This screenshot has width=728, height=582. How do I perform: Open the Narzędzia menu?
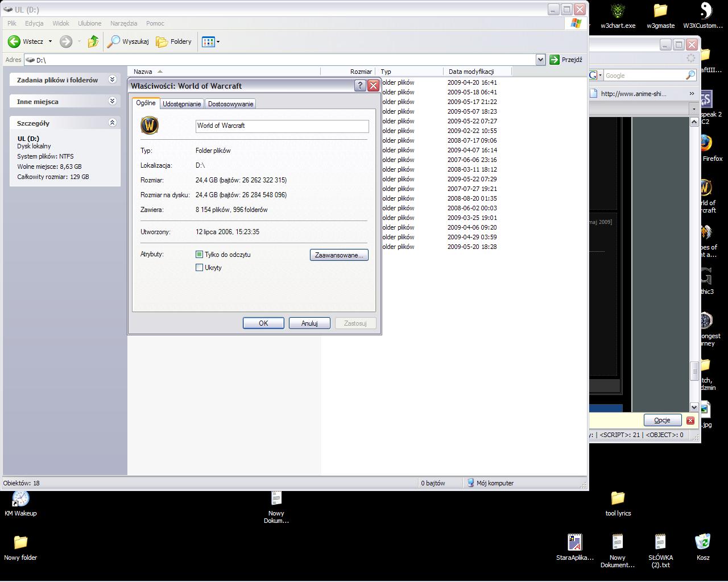tap(123, 23)
